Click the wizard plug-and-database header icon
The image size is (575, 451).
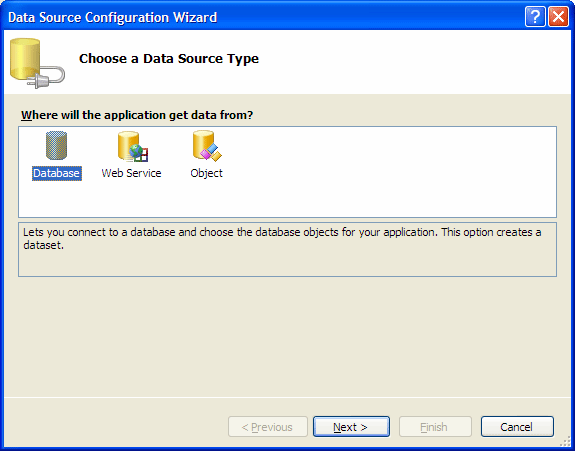(37, 63)
